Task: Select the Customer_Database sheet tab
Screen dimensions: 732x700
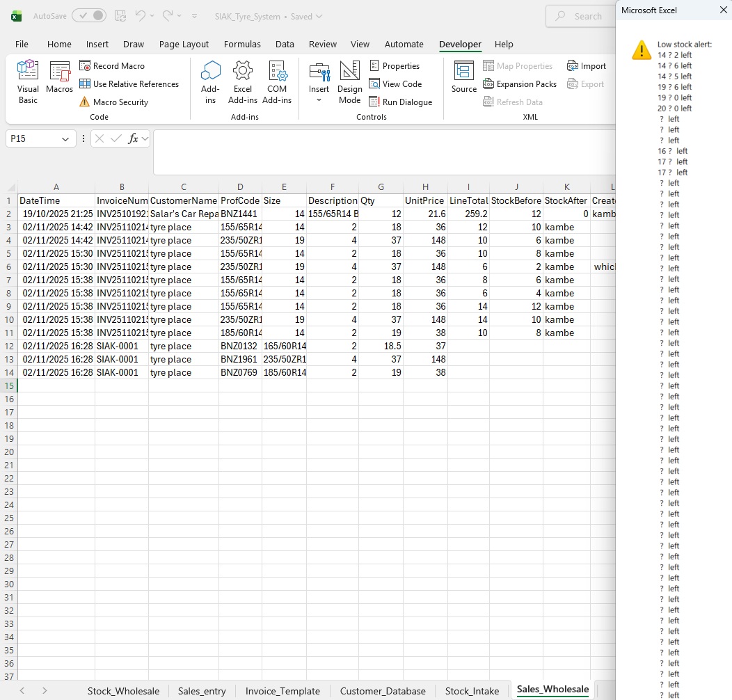Action: (383, 691)
